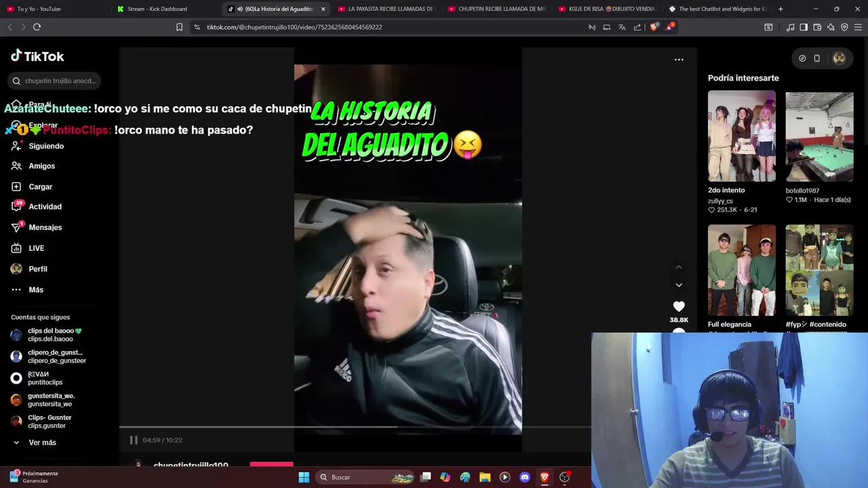Open Leo AI sparkle icon
868x488 pixels.
point(831,27)
